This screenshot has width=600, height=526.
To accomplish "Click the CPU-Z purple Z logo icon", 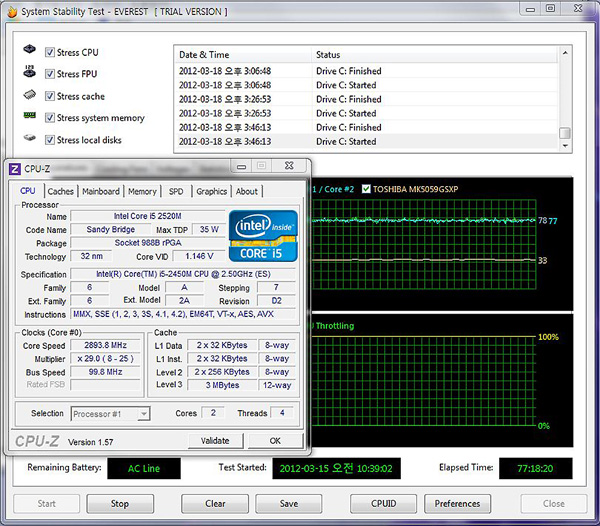I will [15, 169].
